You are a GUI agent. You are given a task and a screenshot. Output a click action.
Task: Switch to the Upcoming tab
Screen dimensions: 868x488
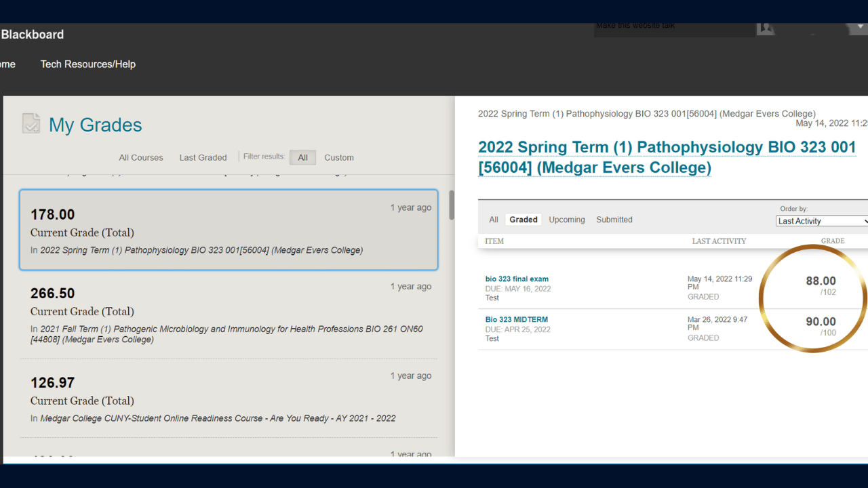pyautogui.click(x=566, y=220)
